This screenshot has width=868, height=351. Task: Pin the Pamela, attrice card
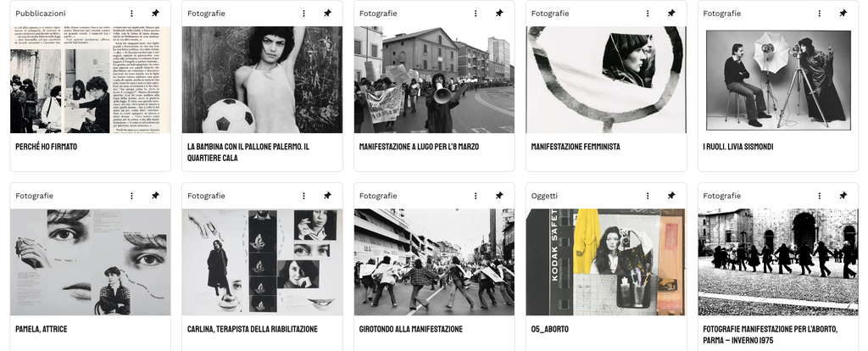(x=156, y=196)
